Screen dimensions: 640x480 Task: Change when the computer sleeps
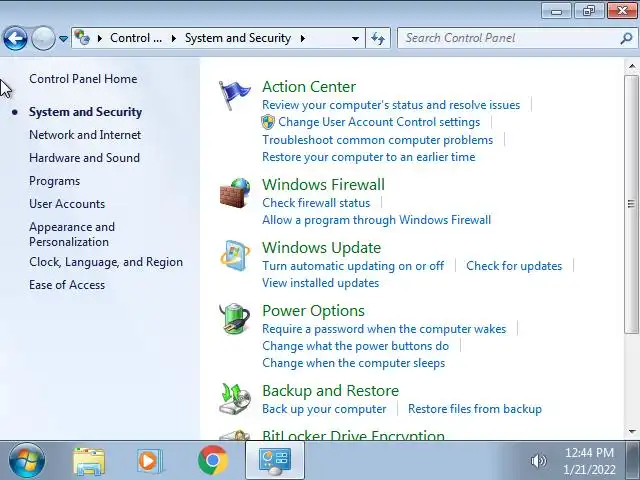coord(353,363)
